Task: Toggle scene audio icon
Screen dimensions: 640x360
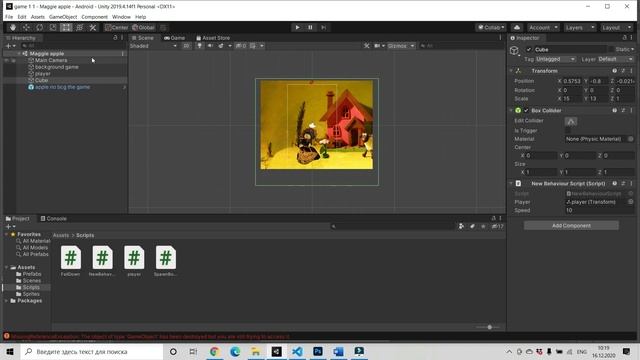Action: click(x=210, y=46)
